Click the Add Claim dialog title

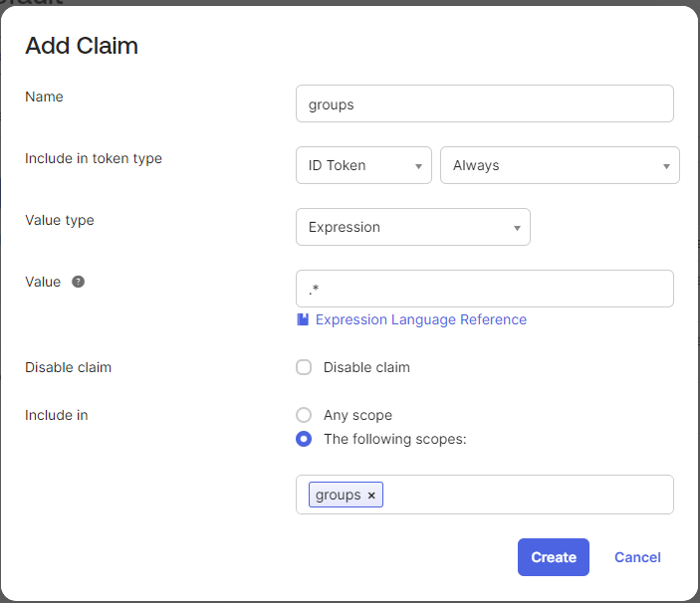tap(82, 46)
